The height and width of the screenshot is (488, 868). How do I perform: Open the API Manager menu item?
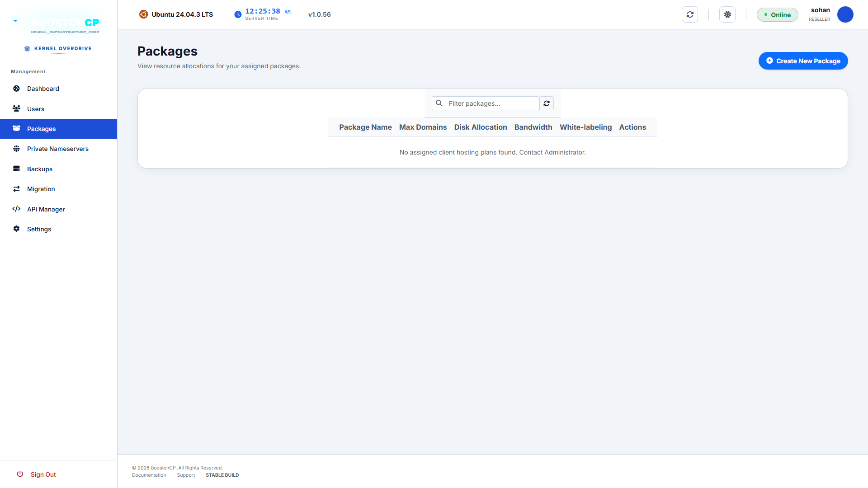pyautogui.click(x=59, y=209)
